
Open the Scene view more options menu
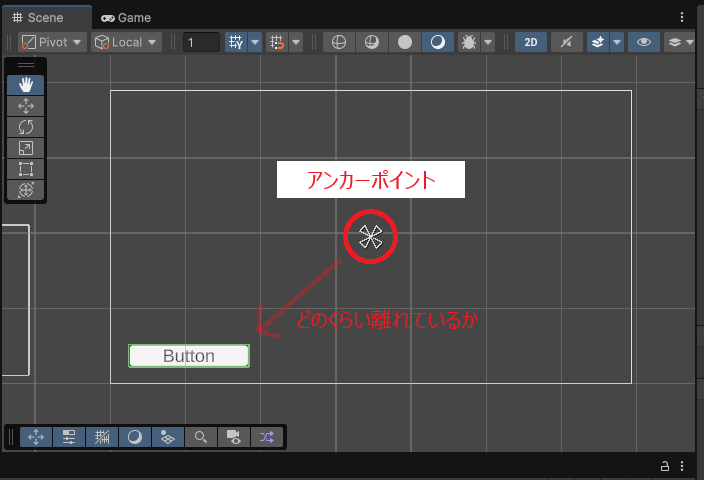coord(682,17)
